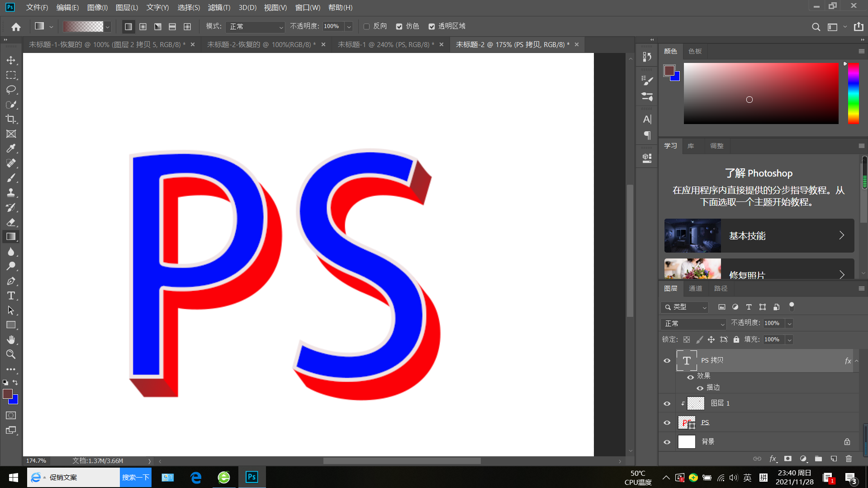Screen dimensions: 868x488
Task: Click the delete layer trash icon
Action: point(849,459)
